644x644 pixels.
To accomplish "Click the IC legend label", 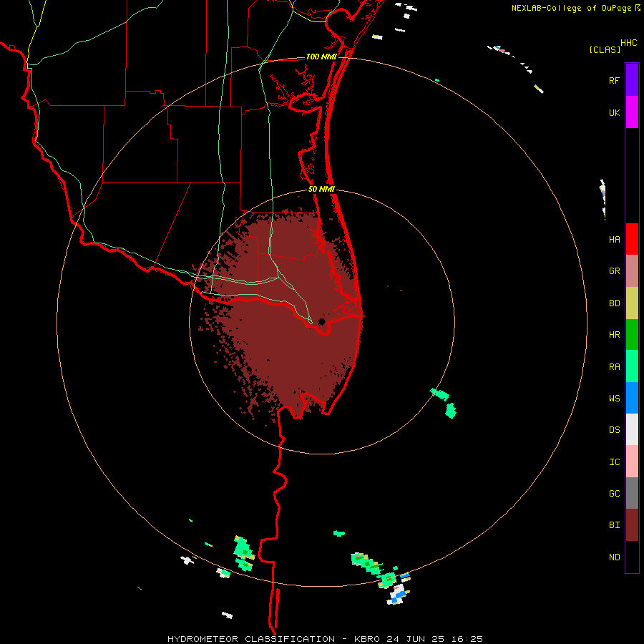I will coord(614,462).
